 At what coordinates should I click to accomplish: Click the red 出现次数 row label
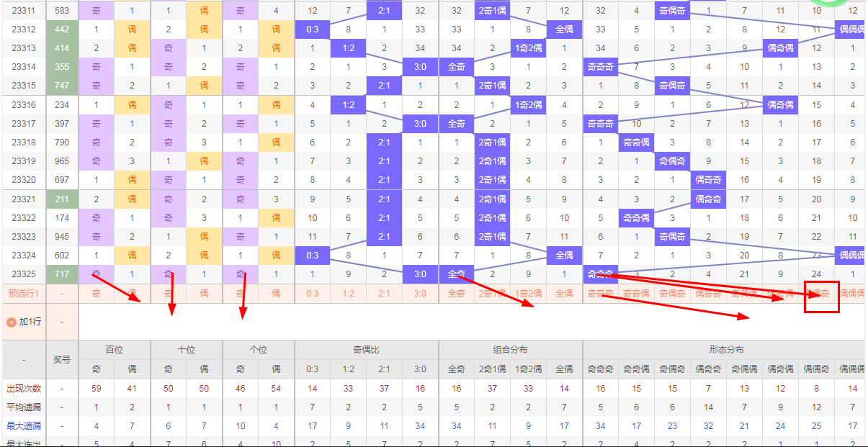pyautogui.click(x=24, y=389)
